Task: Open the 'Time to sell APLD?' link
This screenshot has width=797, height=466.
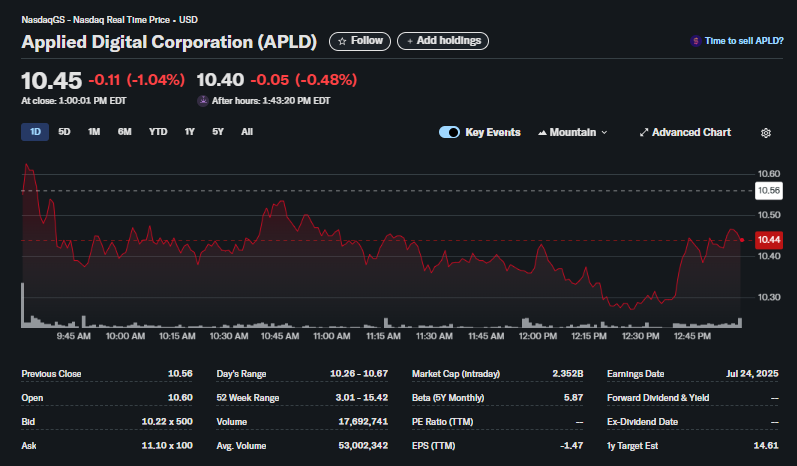Action: (x=744, y=41)
